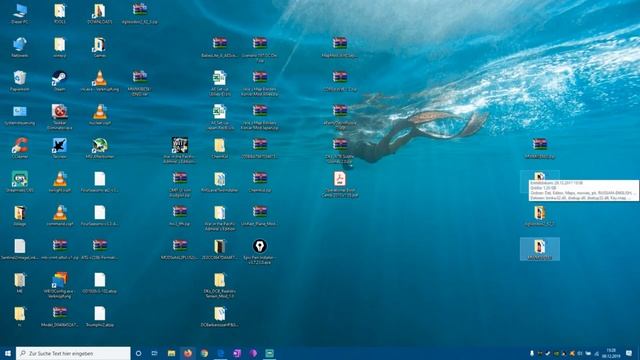
Task: Open Task View on the taskbar
Action: (x=154, y=353)
